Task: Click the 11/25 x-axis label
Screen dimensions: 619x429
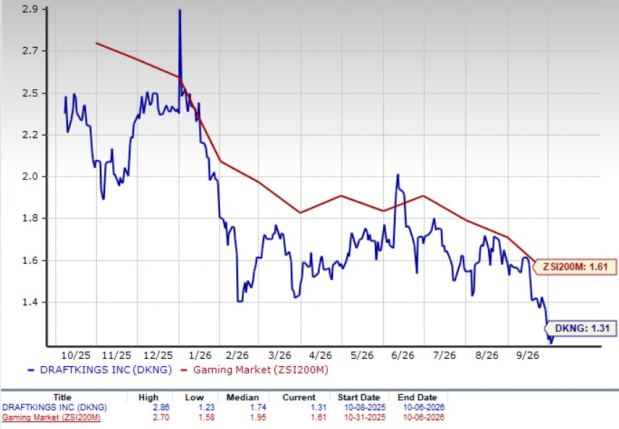Action: (117, 356)
